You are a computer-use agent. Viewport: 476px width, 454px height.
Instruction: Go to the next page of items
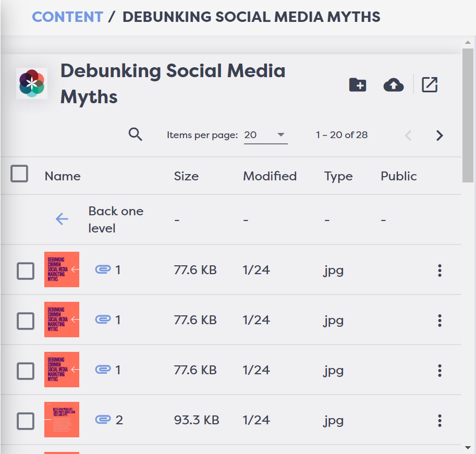(x=440, y=136)
